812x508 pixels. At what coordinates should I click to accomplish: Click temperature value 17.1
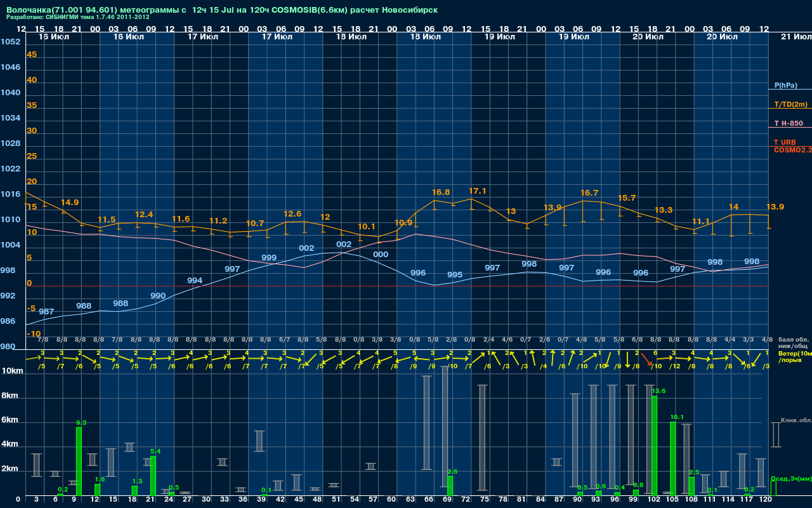point(477,191)
